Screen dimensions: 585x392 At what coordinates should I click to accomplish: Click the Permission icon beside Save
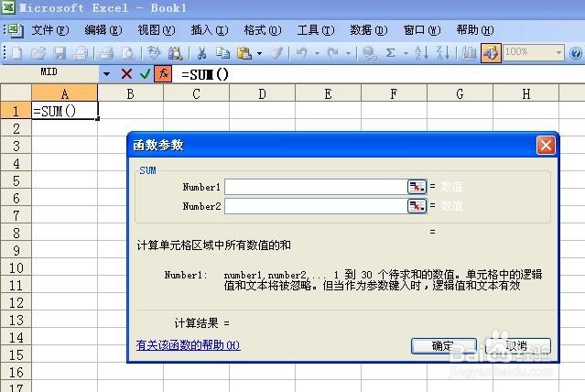click(x=81, y=53)
